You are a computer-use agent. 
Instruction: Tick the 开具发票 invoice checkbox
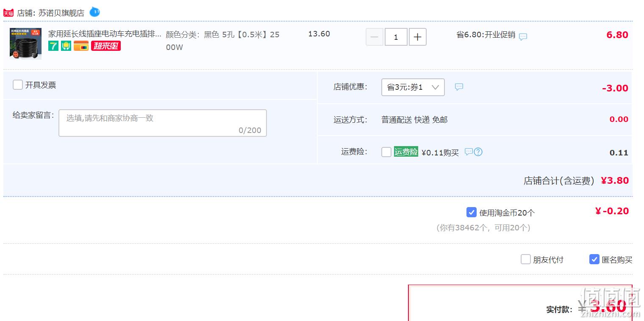point(18,85)
